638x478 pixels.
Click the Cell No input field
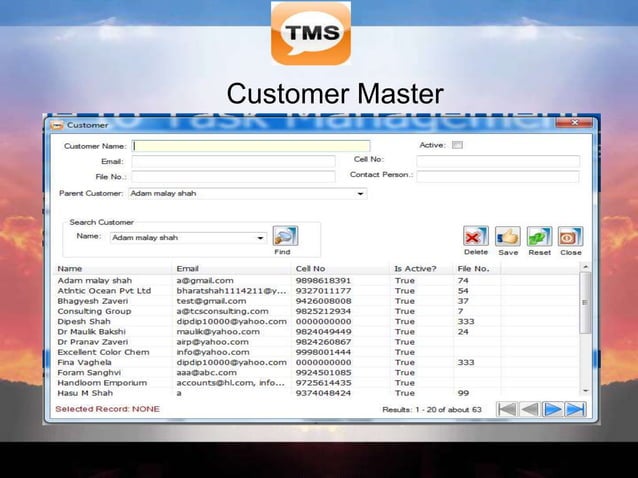pos(498,162)
